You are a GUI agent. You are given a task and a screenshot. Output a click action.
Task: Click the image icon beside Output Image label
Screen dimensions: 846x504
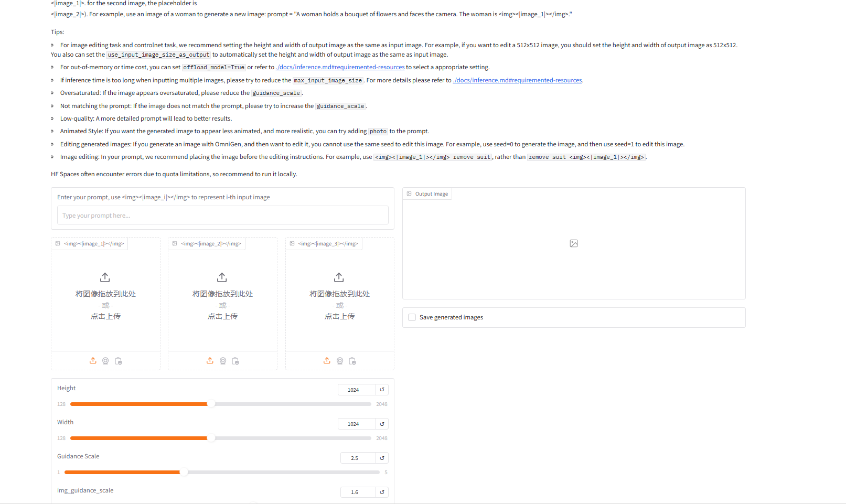(409, 194)
